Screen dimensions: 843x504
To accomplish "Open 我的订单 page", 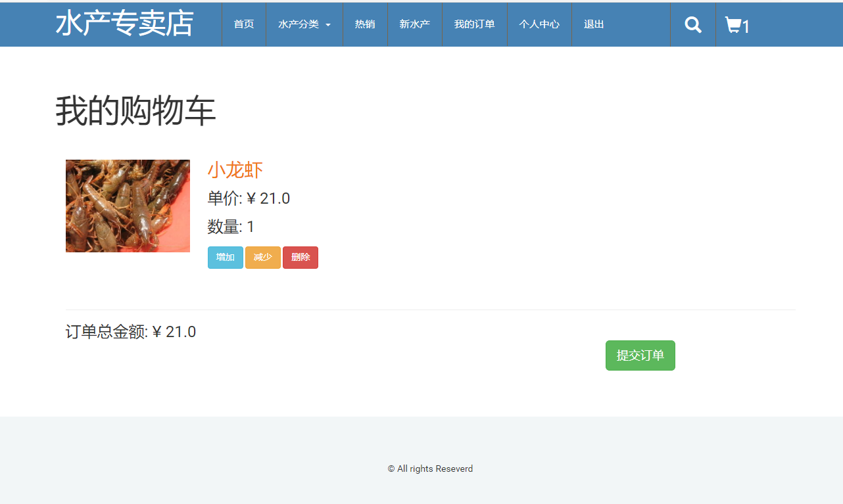I will tap(475, 24).
